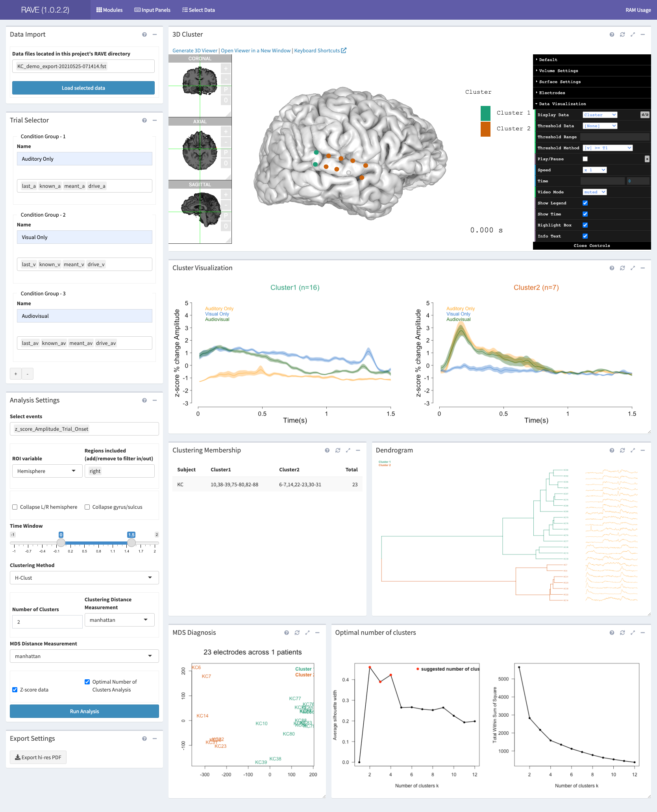657x812 pixels.
Task: Open the Clustering Method dropdown
Action: click(x=84, y=578)
